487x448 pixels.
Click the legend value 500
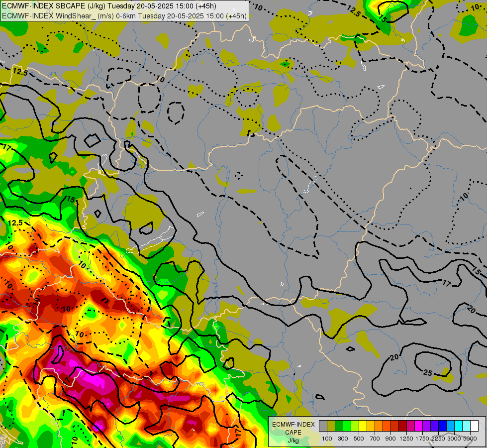point(359,439)
